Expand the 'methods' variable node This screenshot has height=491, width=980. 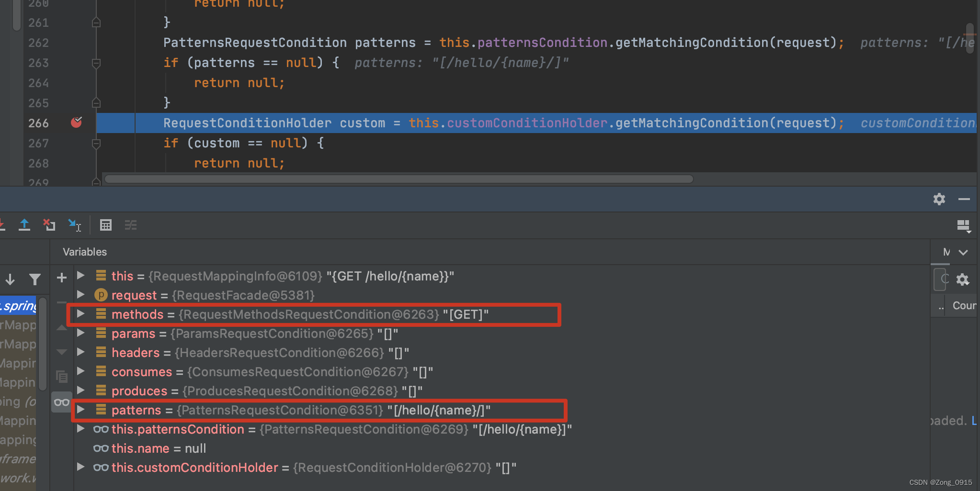point(81,313)
